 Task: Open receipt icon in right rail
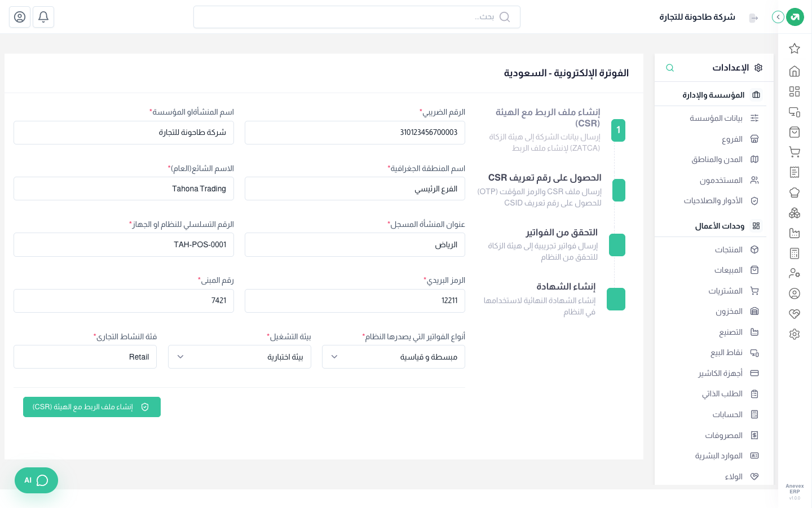pos(795,172)
